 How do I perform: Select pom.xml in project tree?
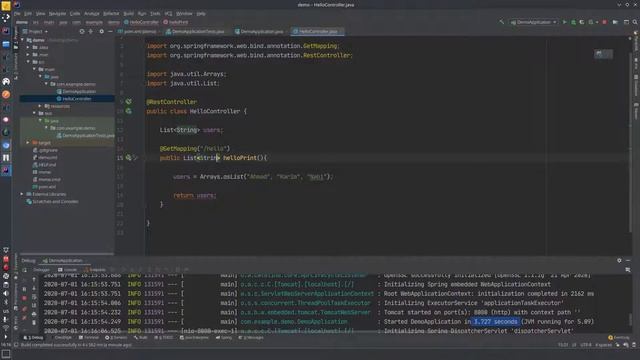coord(44,187)
